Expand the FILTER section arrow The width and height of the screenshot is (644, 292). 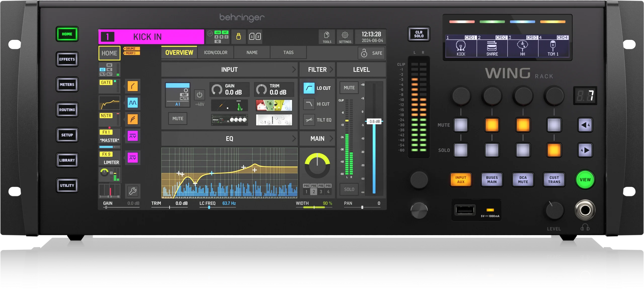[331, 69]
